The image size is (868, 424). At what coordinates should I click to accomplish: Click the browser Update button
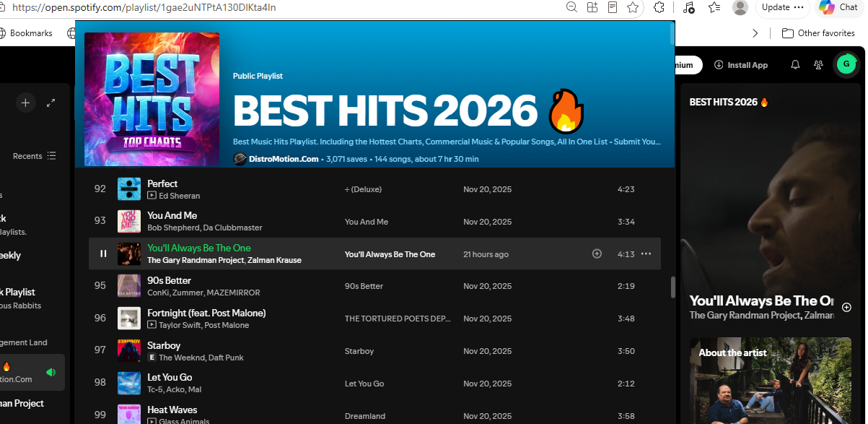click(782, 7)
